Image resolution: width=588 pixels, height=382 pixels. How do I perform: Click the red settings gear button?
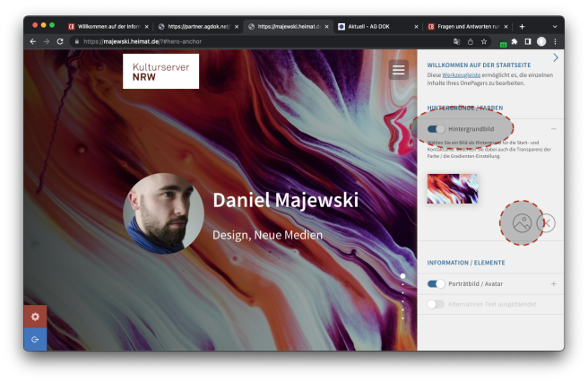(35, 317)
